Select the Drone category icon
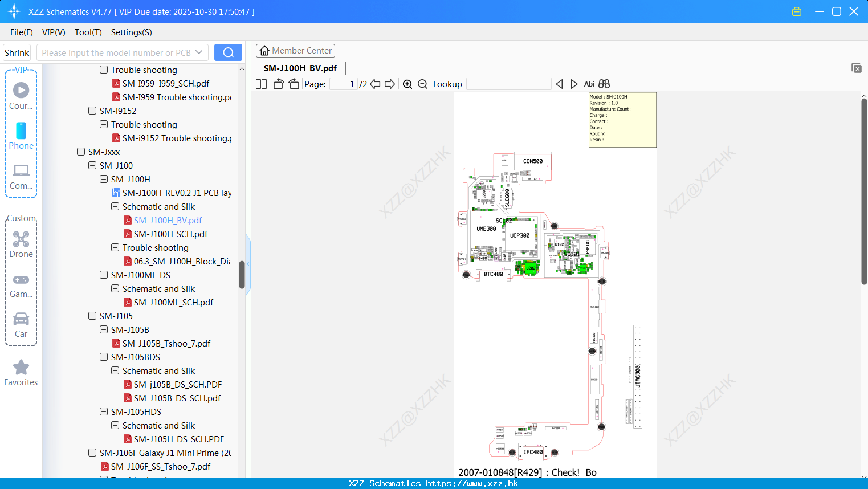The height and width of the screenshot is (489, 868). tap(21, 244)
